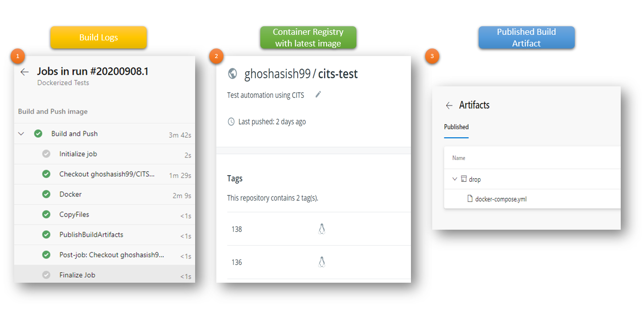Click the globe icon beside ghoshasish99
The height and width of the screenshot is (315, 644).
[x=233, y=74]
